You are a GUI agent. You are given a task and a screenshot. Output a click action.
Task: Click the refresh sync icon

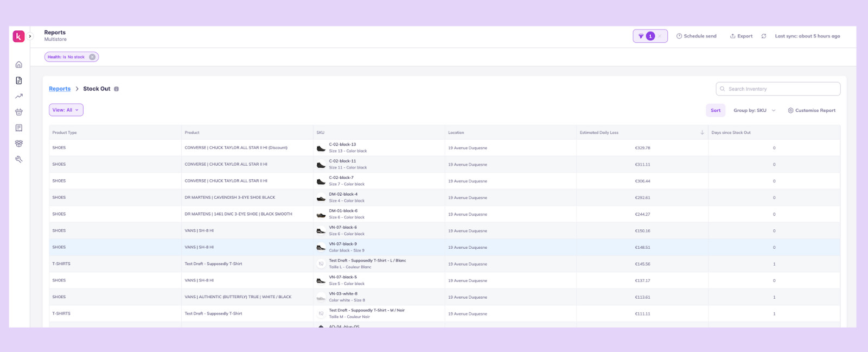(764, 36)
